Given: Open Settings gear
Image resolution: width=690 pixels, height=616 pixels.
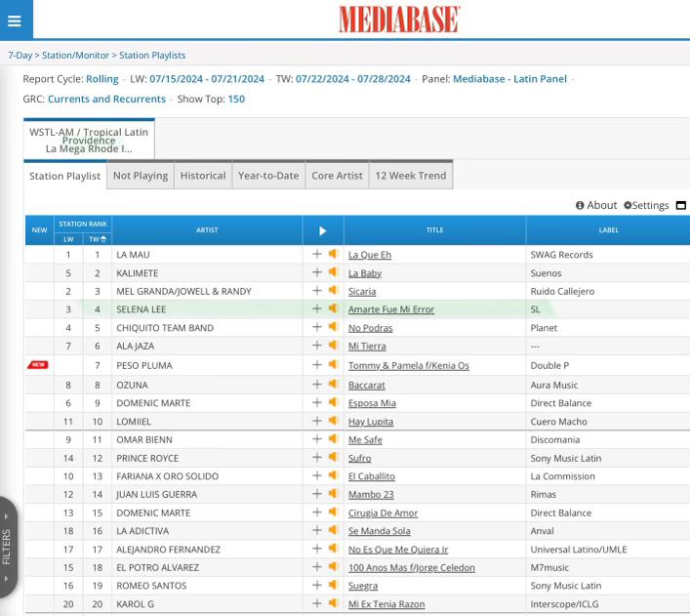Looking at the screenshot, I should [x=628, y=205].
